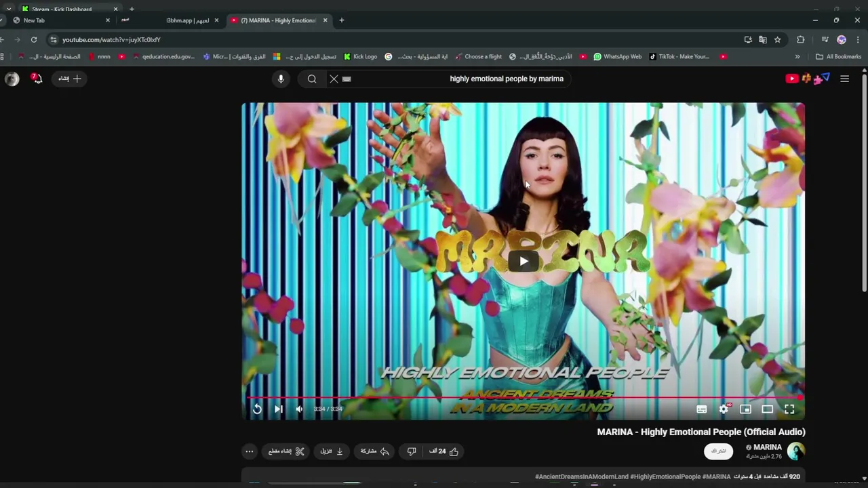Click the address bar URL

point(111,39)
